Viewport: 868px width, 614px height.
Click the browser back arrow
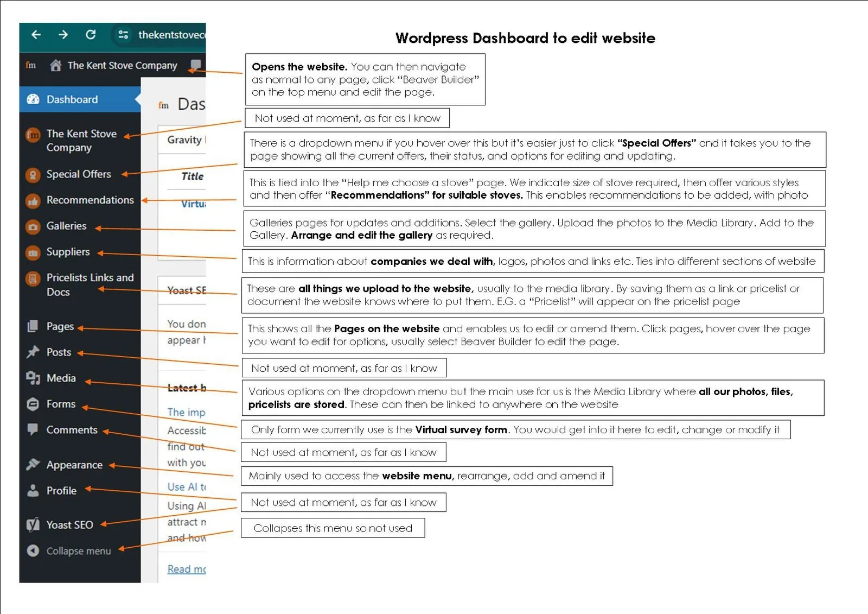pyautogui.click(x=36, y=35)
